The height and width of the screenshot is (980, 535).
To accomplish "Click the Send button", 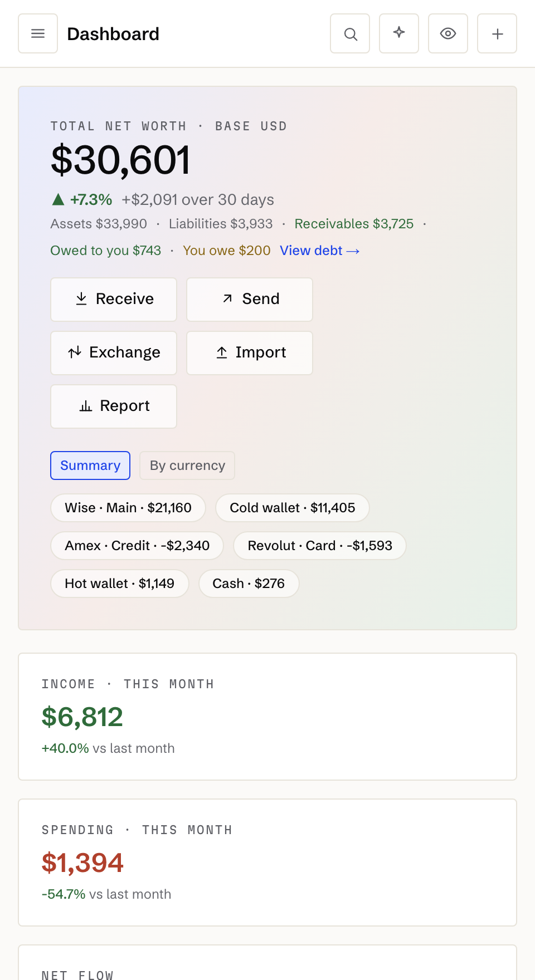I will pyautogui.click(x=250, y=300).
